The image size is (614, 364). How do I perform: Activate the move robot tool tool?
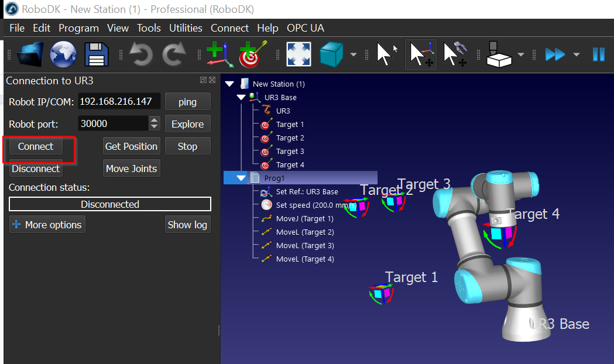(455, 54)
